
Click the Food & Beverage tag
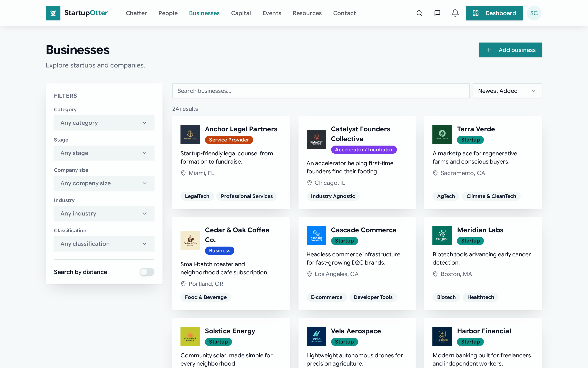tap(206, 297)
